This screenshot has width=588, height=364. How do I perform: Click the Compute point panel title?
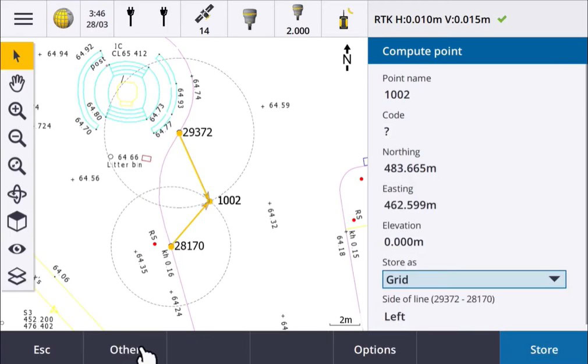pos(422,51)
